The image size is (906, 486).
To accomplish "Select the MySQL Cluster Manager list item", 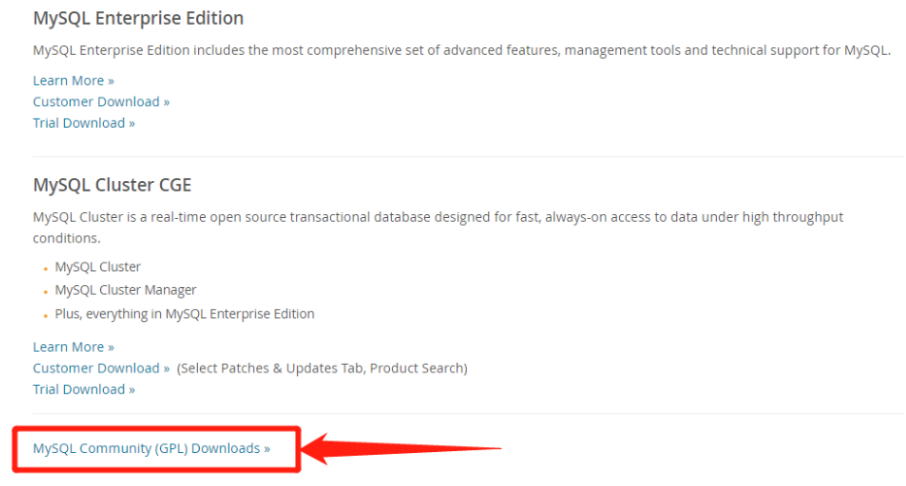I will 125,290.
